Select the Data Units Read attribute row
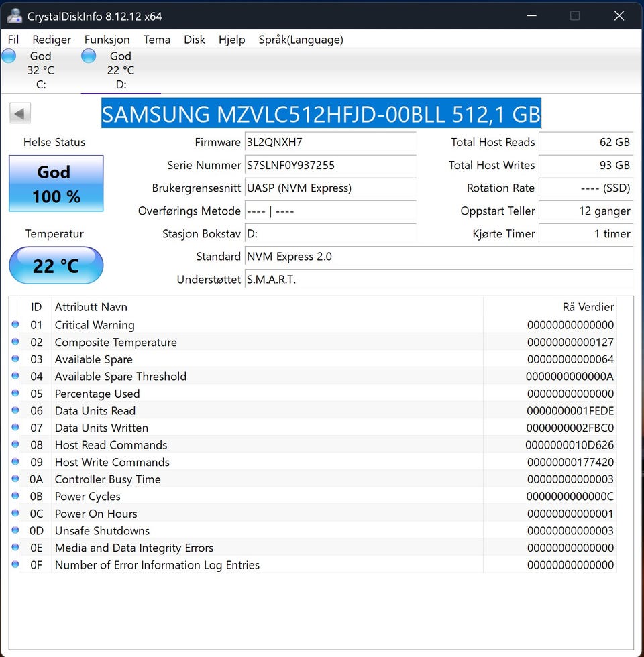644x657 pixels. [x=313, y=410]
